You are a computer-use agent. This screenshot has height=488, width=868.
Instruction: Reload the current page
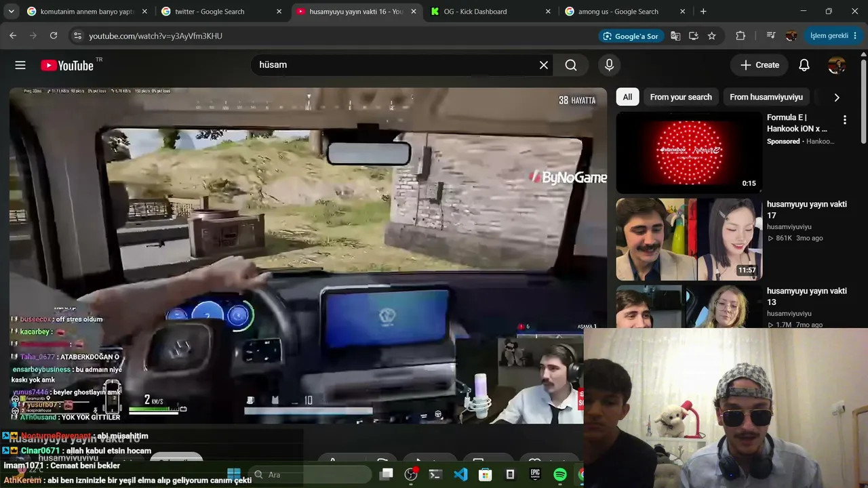(x=54, y=36)
